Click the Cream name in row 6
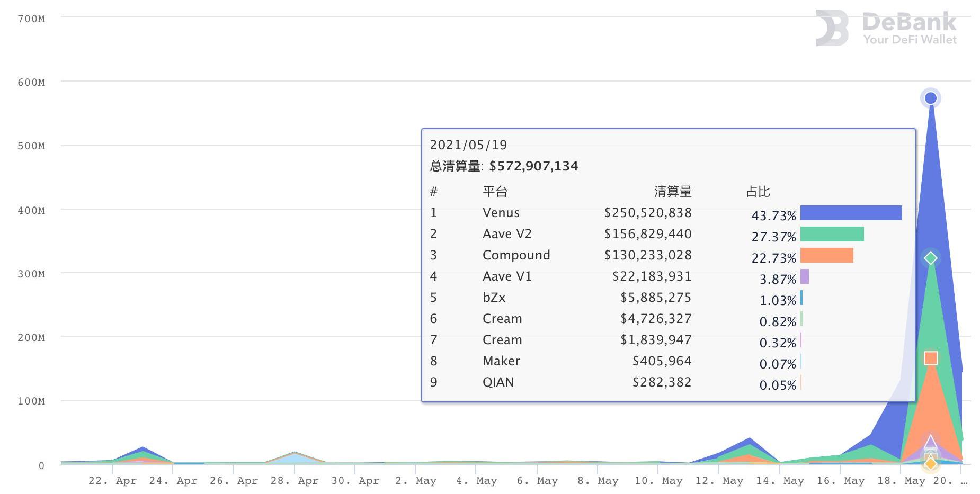 [502, 319]
